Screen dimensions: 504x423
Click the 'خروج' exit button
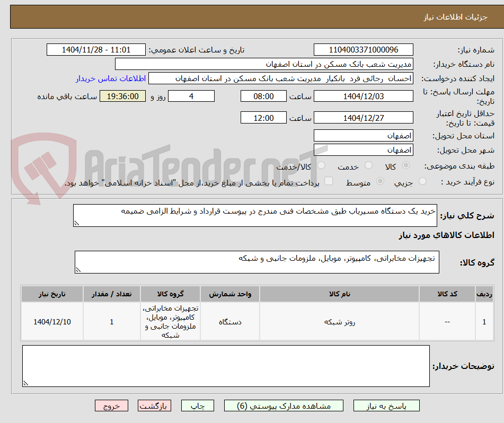coord(111,406)
